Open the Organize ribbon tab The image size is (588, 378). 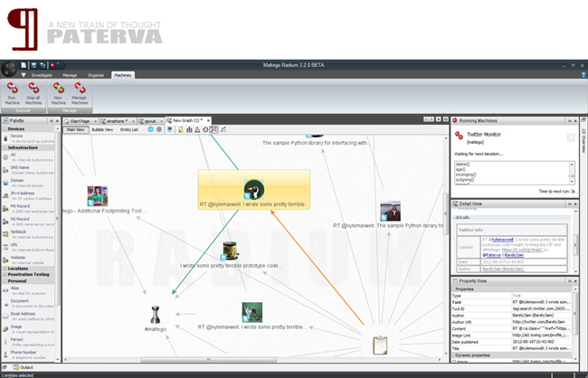pyautogui.click(x=96, y=75)
